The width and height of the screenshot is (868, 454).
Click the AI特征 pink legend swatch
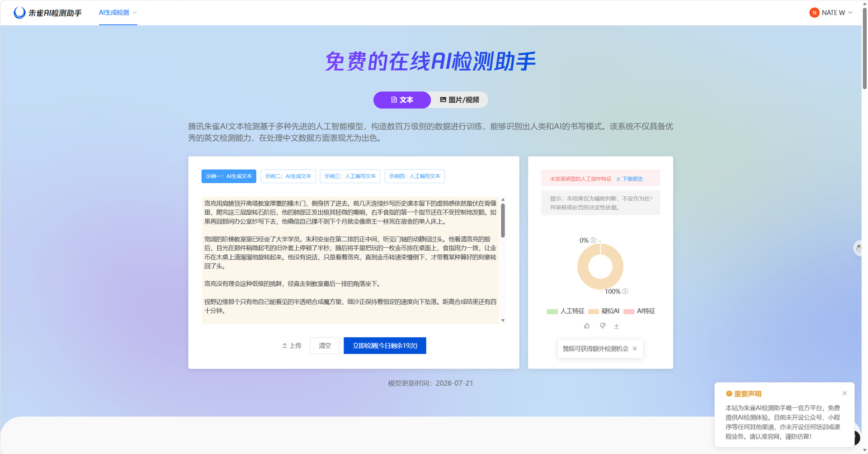629,312
